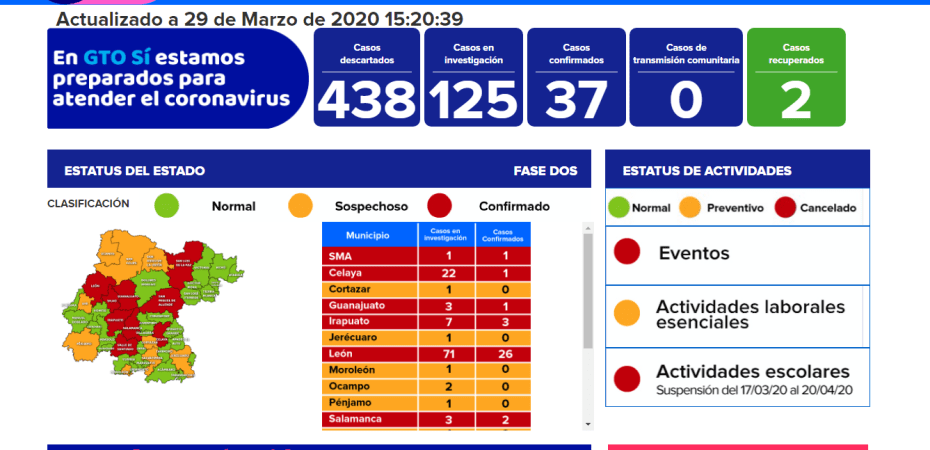Click the green Casos recuperados card
The height and width of the screenshot is (450, 930).
[x=796, y=77]
